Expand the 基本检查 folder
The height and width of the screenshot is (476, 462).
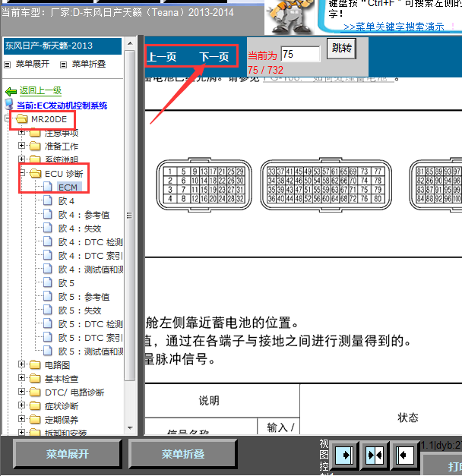point(21,378)
